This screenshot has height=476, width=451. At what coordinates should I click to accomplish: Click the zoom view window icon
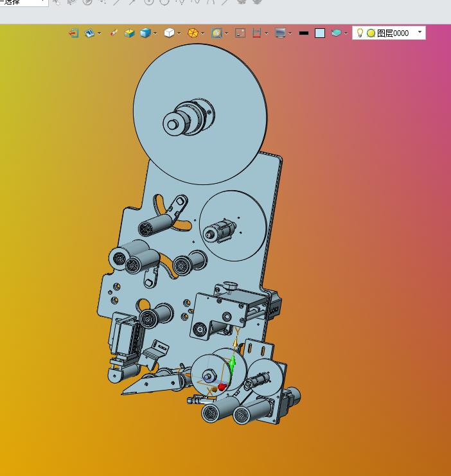[217, 33]
